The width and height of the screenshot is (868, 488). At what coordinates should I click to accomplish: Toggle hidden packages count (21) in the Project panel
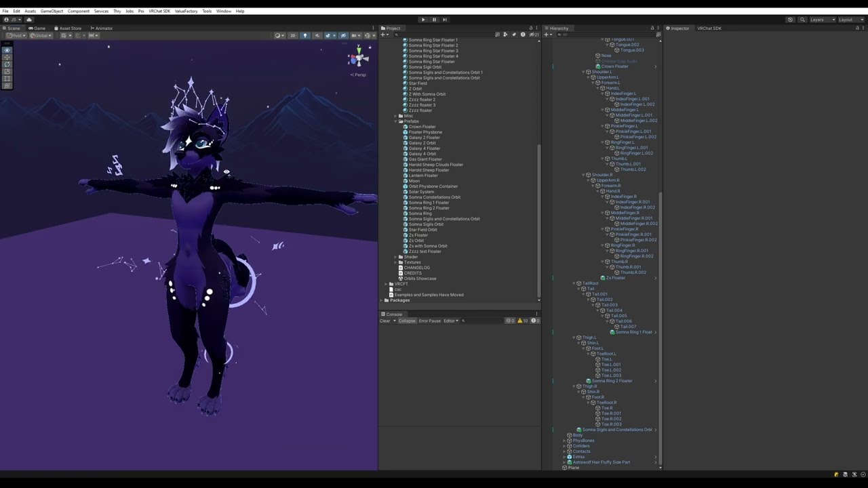[x=535, y=35]
